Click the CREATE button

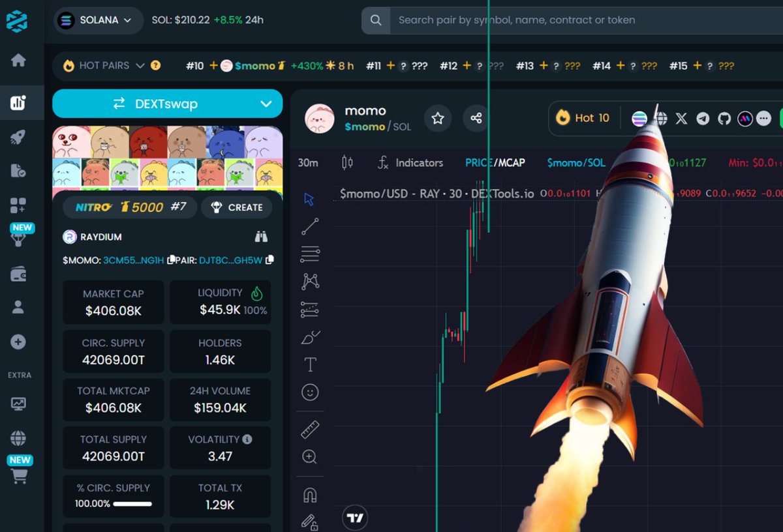[x=236, y=207]
